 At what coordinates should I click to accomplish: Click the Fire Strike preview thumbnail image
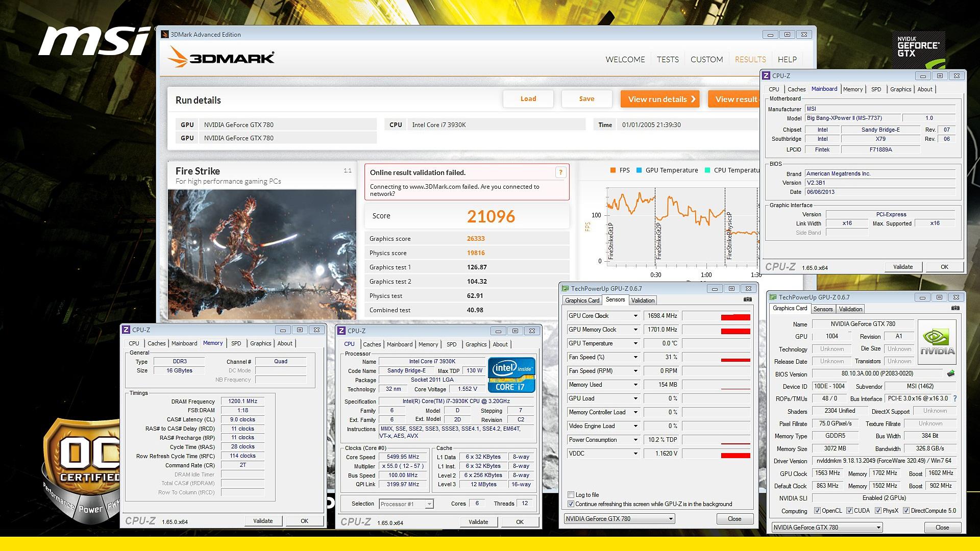pyautogui.click(x=262, y=254)
